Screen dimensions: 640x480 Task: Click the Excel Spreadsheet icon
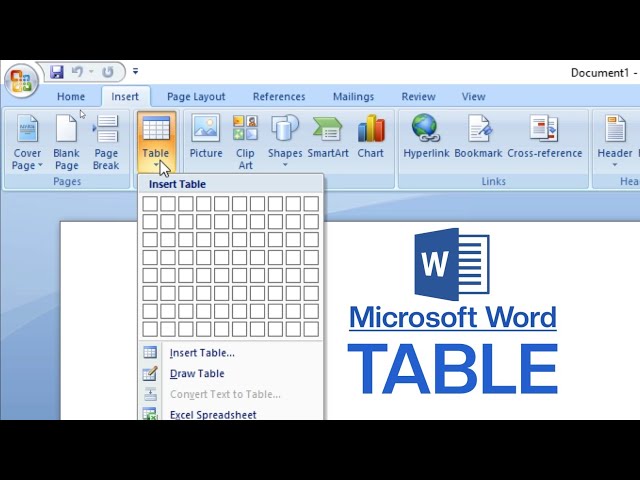(150, 414)
